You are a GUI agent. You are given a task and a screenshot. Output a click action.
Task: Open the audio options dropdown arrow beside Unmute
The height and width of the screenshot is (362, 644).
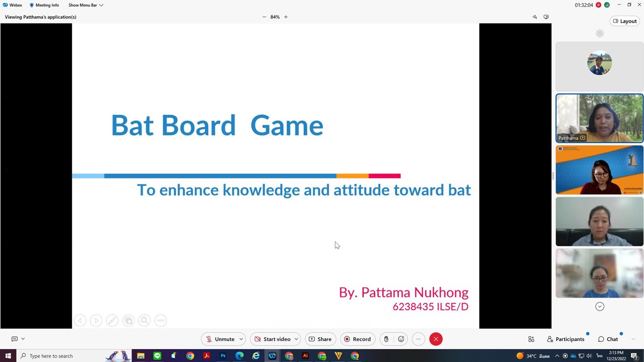(241, 339)
